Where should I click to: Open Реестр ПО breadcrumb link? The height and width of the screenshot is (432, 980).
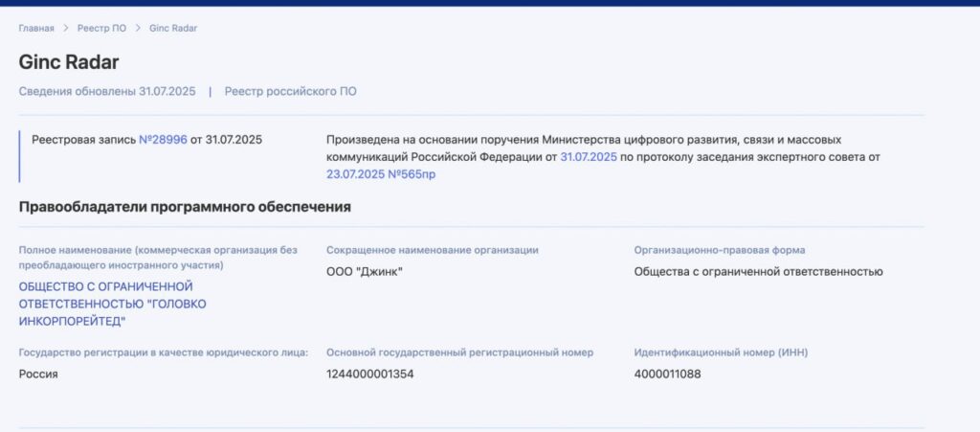[x=101, y=28]
